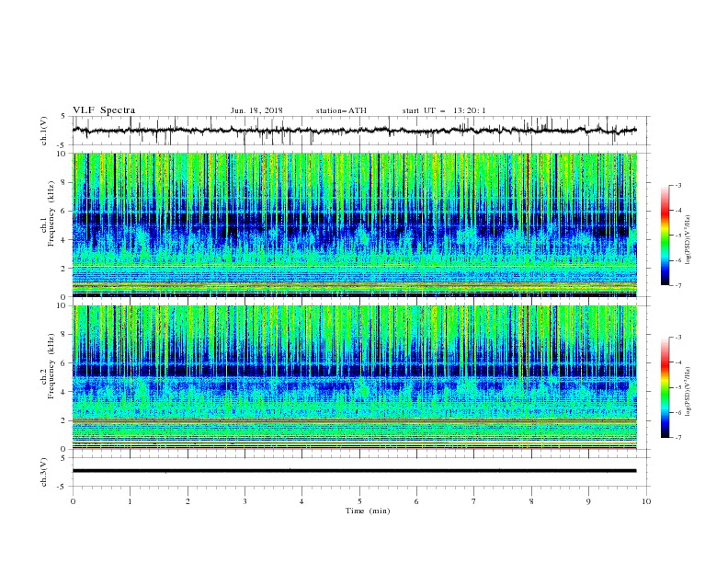728x563 pixels.
Task: Select the "start UT = 13:20:1" text
Action: tap(444, 110)
